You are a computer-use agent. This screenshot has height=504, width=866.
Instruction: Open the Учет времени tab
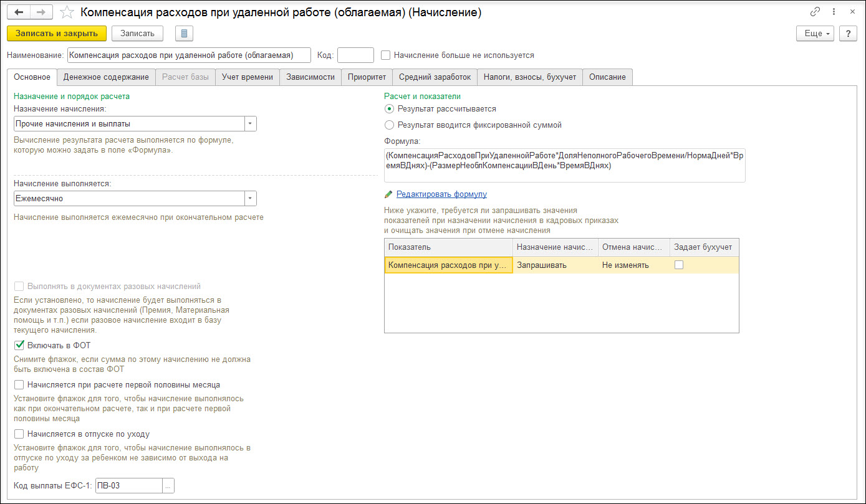[248, 77]
